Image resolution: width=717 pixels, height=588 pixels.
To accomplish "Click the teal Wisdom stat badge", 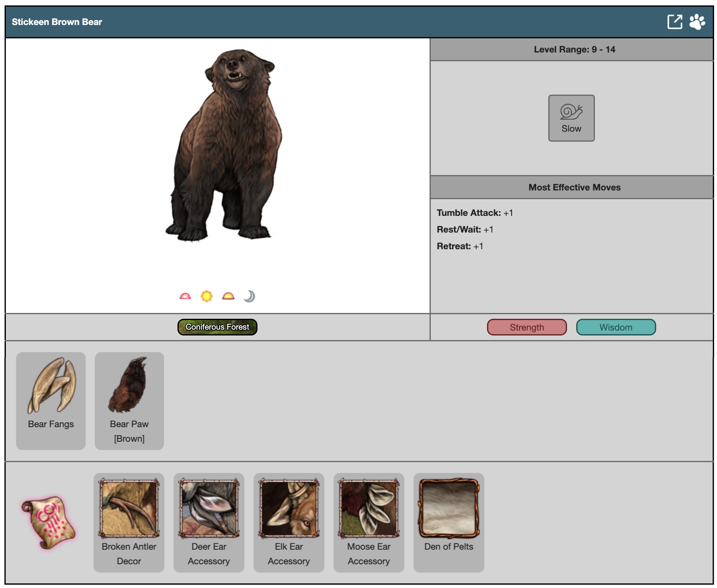I will [615, 328].
